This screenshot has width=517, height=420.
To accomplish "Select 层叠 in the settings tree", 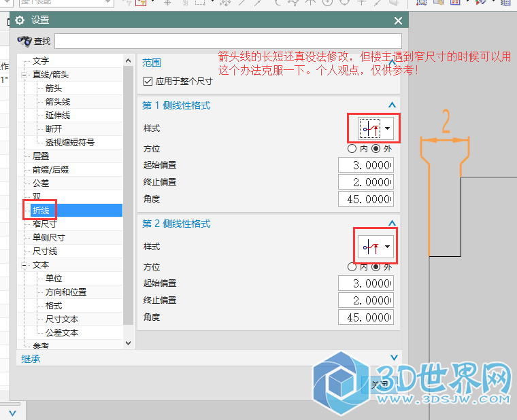I will [41, 156].
